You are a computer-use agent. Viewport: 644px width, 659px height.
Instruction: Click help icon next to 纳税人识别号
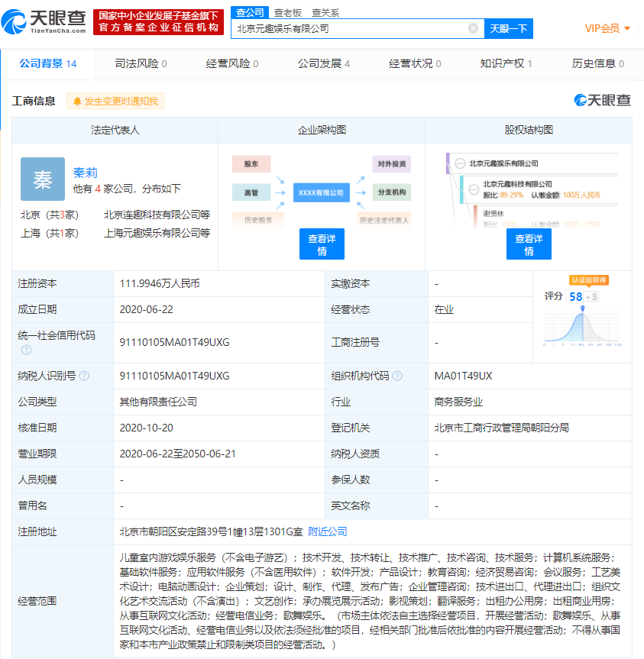tap(84, 376)
